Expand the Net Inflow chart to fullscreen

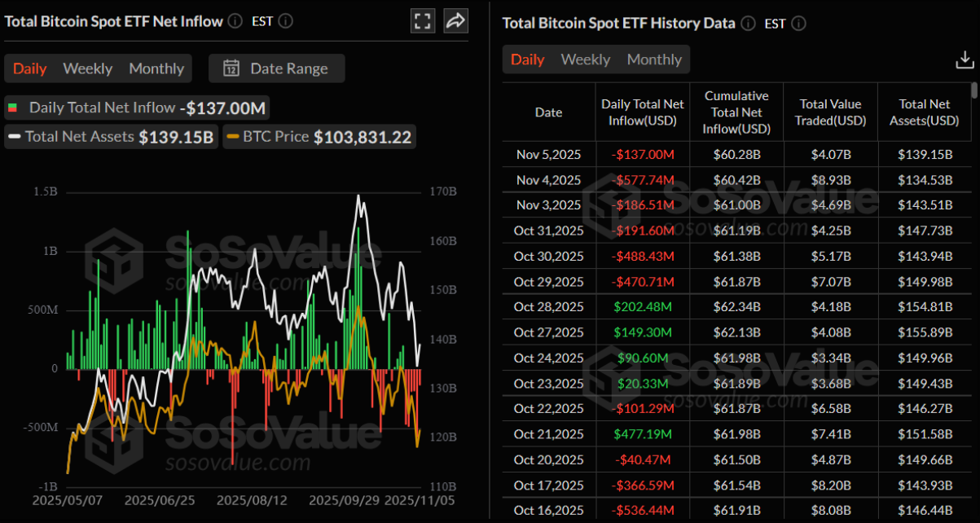point(423,20)
